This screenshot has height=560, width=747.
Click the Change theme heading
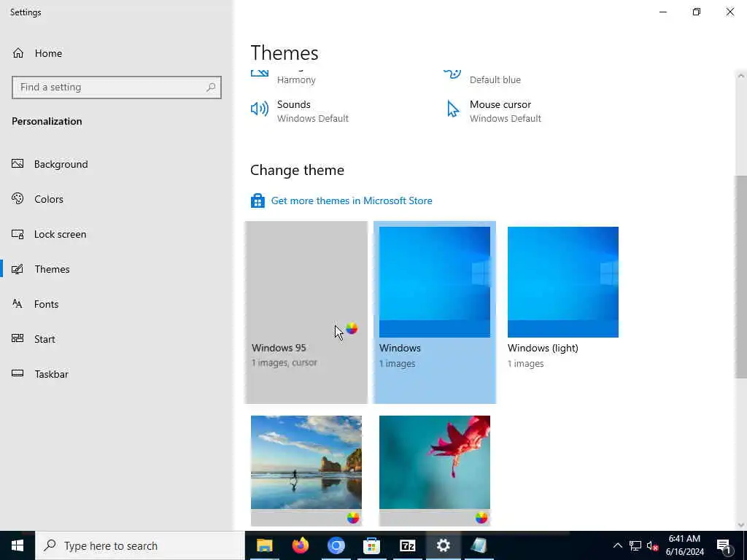tap(297, 170)
